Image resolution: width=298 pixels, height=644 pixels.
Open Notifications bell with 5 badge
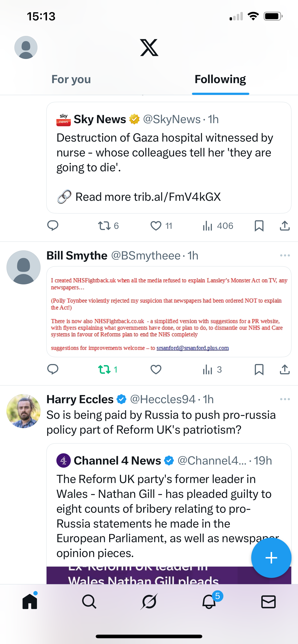click(209, 602)
